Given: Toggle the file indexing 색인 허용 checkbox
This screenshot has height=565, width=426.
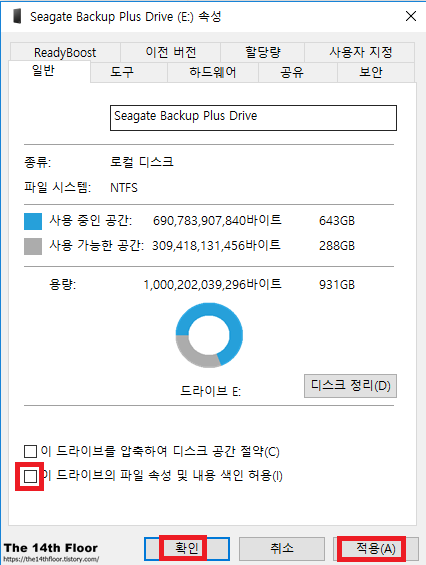Looking at the screenshot, I should pos(30,476).
